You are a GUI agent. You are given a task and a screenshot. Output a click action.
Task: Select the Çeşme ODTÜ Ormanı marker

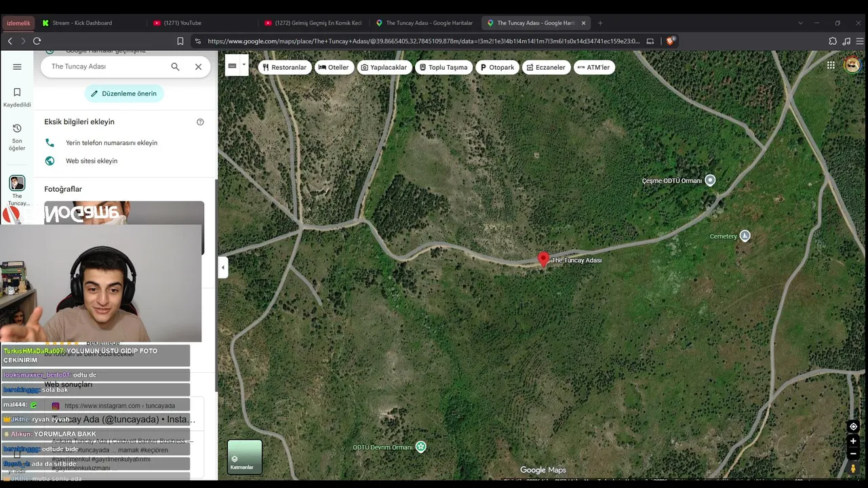click(710, 180)
